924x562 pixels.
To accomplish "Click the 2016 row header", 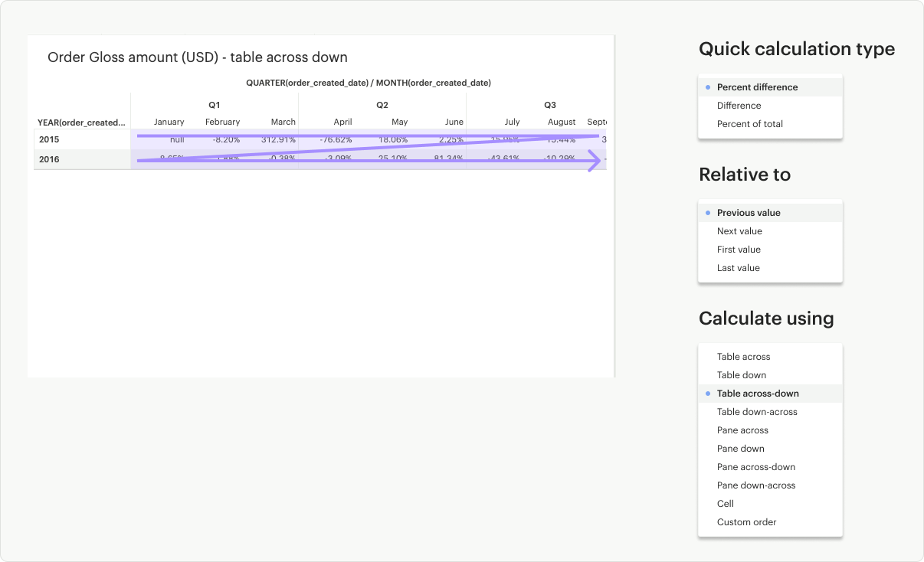I will coord(49,160).
